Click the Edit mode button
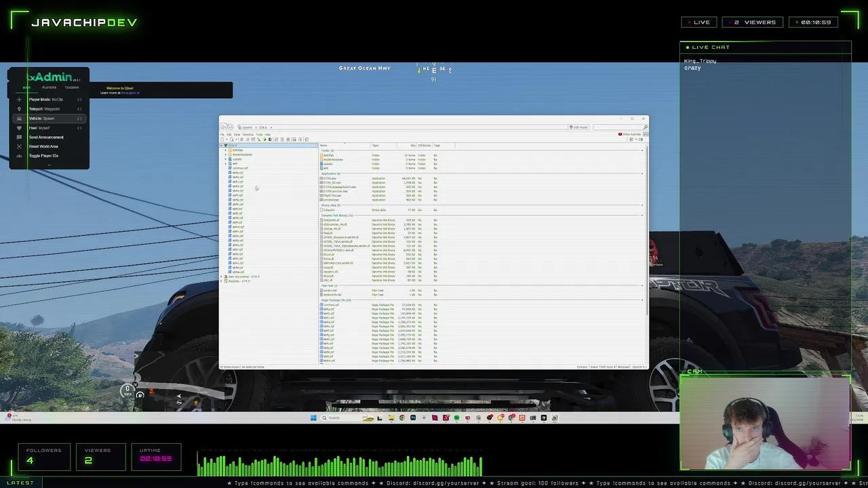The image size is (868, 488). point(578,127)
